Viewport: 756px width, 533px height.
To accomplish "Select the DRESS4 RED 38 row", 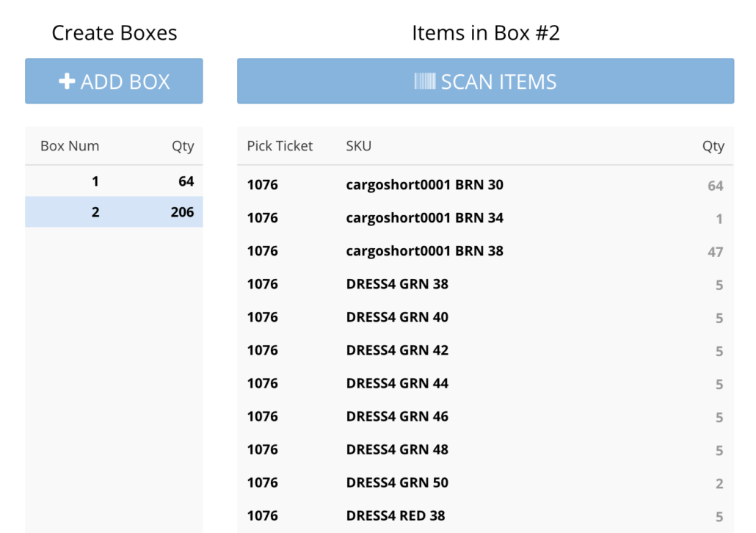I will (396, 515).
